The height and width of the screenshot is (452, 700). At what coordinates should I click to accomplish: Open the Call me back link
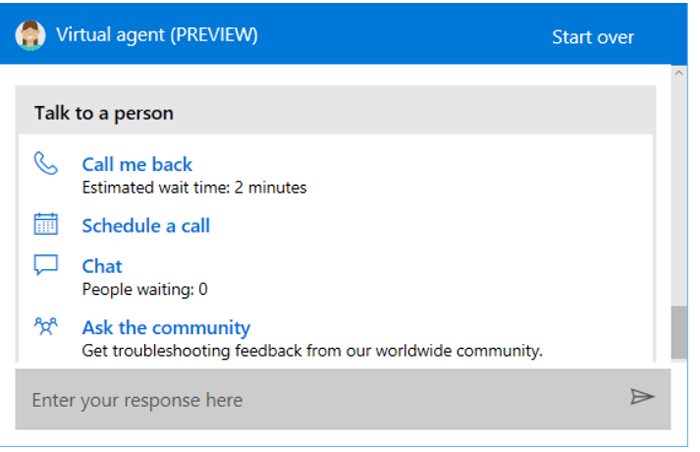(137, 164)
